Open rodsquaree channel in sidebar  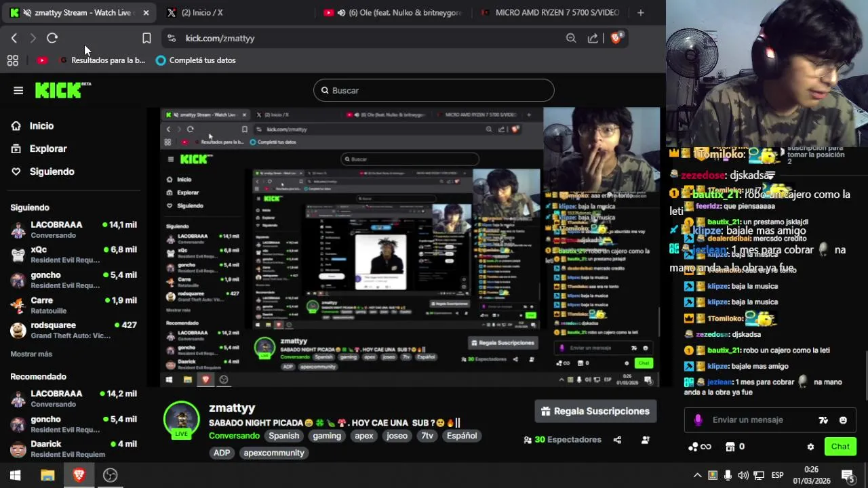pyautogui.click(x=73, y=330)
